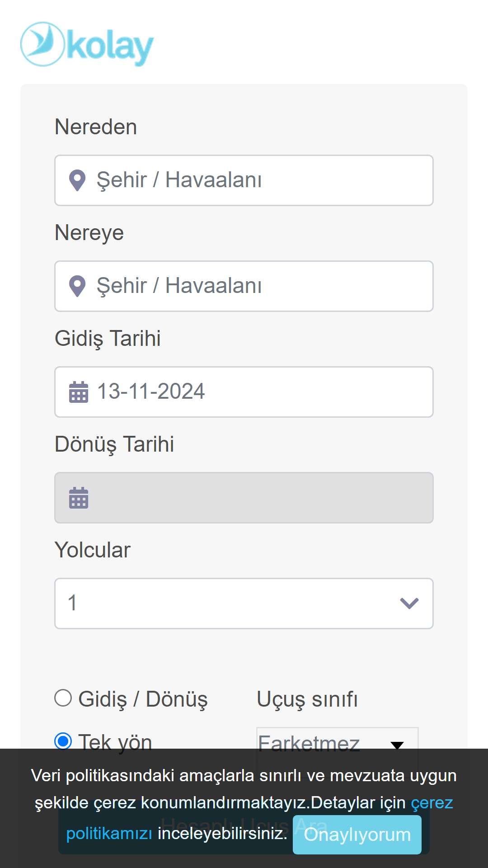The width and height of the screenshot is (488, 868).
Task: Select the Gidiş / Dönüş radio button
Action: pos(63,698)
